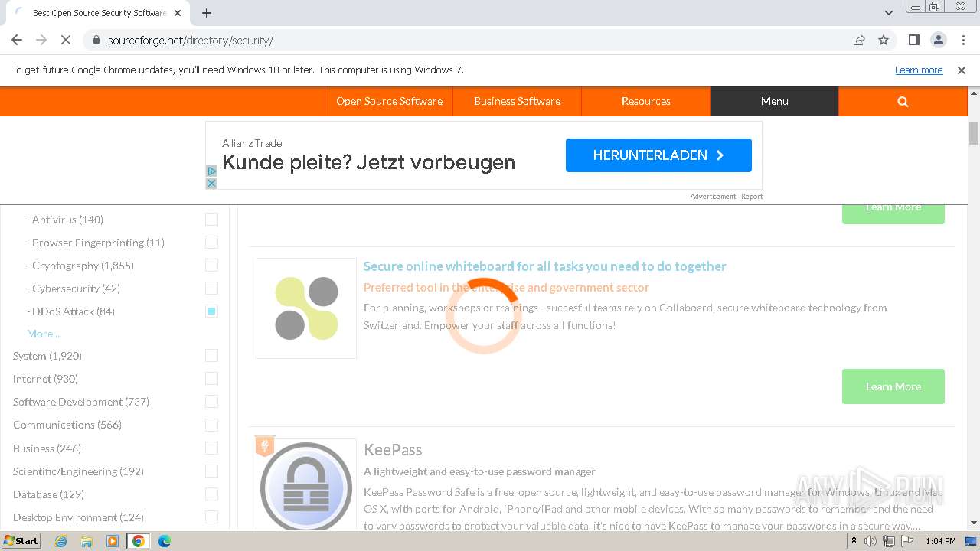Open a new browser tab
Screen dimensions: 980x551
[207, 13]
